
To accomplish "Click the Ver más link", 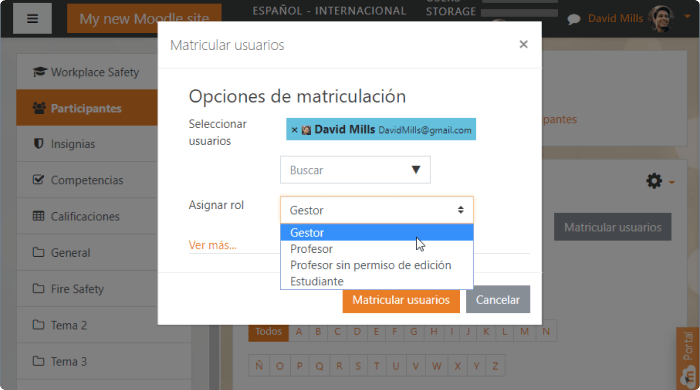I will (212, 245).
